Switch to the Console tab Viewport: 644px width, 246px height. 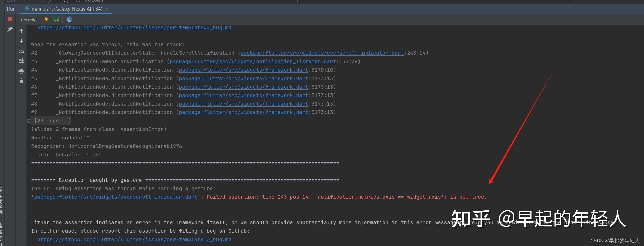tap(28, 19)
